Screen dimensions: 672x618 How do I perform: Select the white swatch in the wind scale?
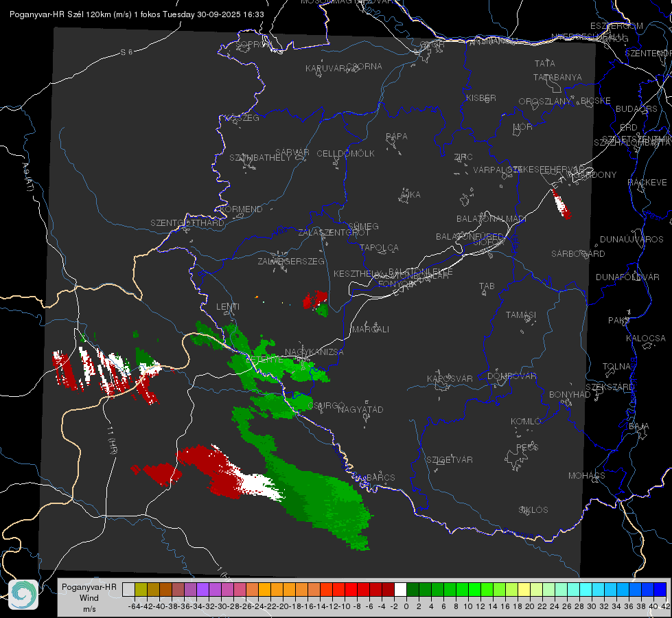coord(400,589)
